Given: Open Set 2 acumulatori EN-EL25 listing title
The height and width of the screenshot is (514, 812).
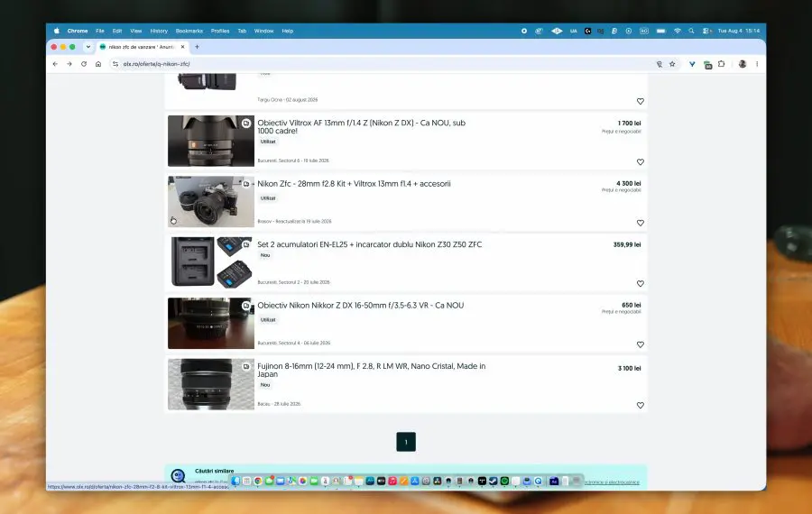Looking at the screenshot, I should 369,244.
